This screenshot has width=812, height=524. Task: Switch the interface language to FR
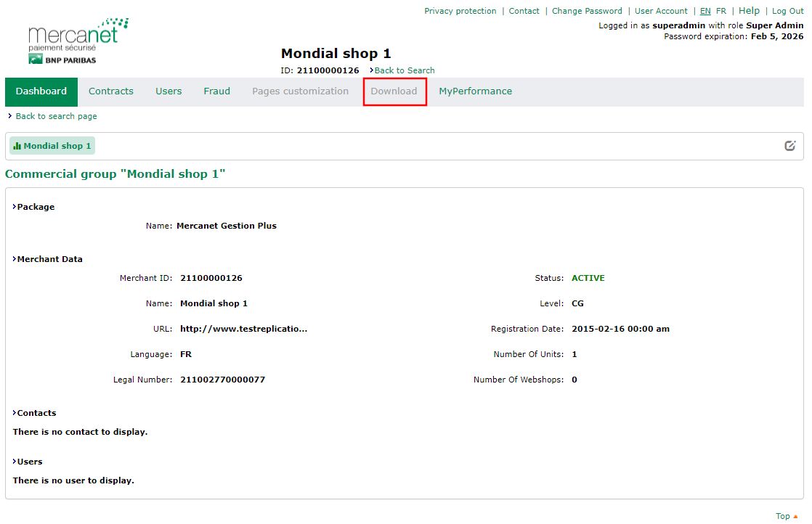(720, 11)
